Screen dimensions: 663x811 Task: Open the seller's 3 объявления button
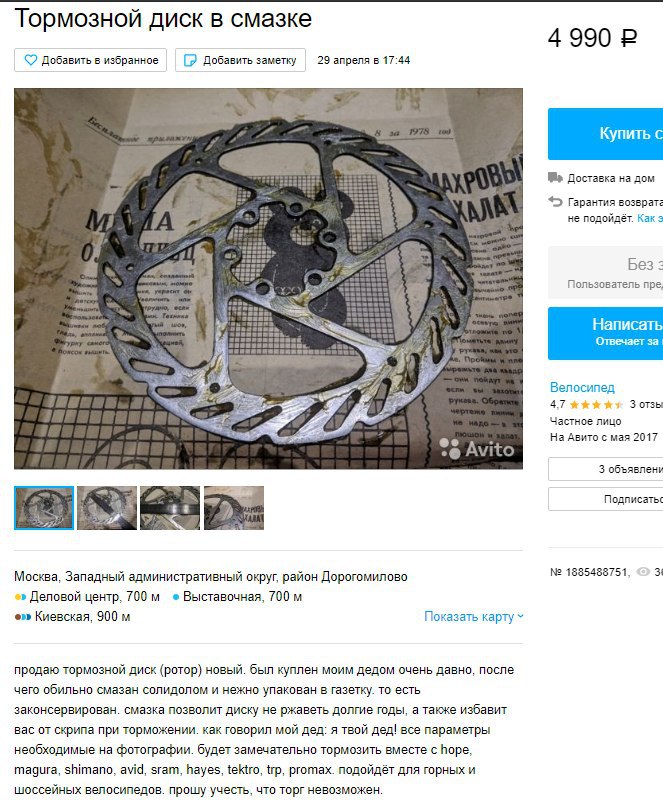(x=606, y=469)
